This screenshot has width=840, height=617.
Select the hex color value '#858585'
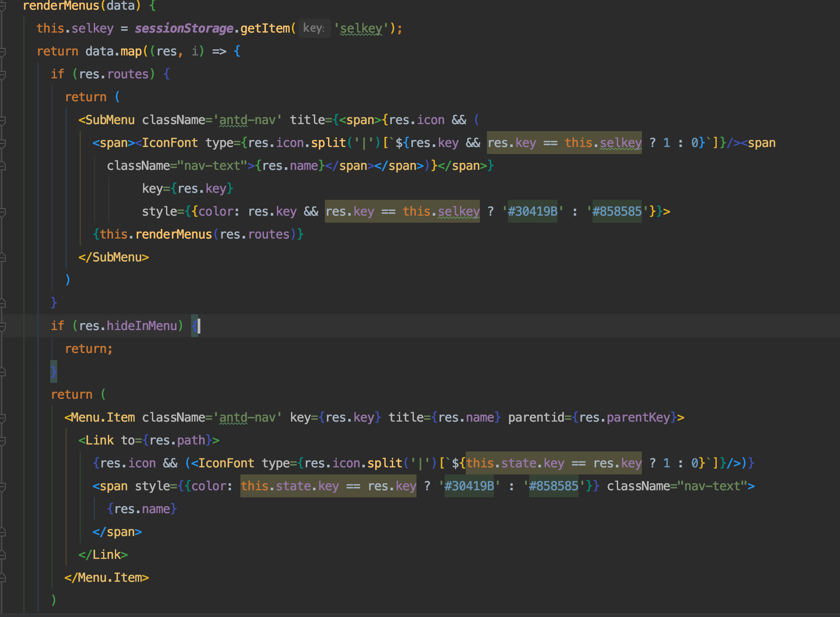click(617, 211)
